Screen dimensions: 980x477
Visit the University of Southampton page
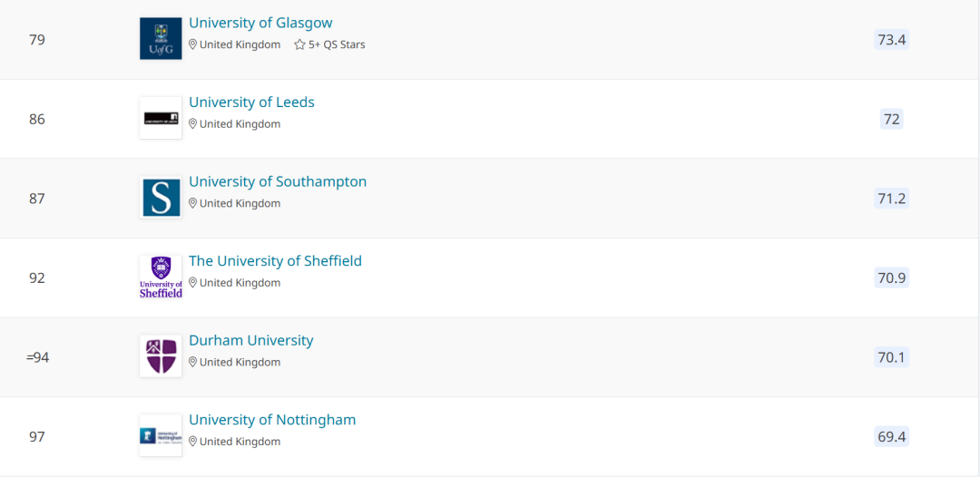[278, 181]
